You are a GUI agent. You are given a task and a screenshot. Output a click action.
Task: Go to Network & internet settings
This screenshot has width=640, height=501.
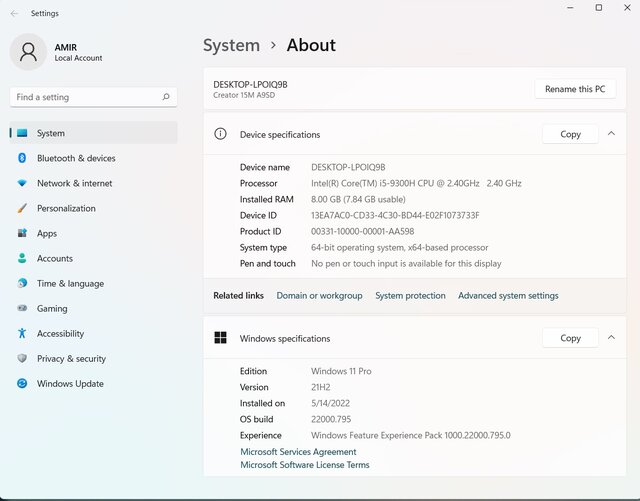(93, 183)
